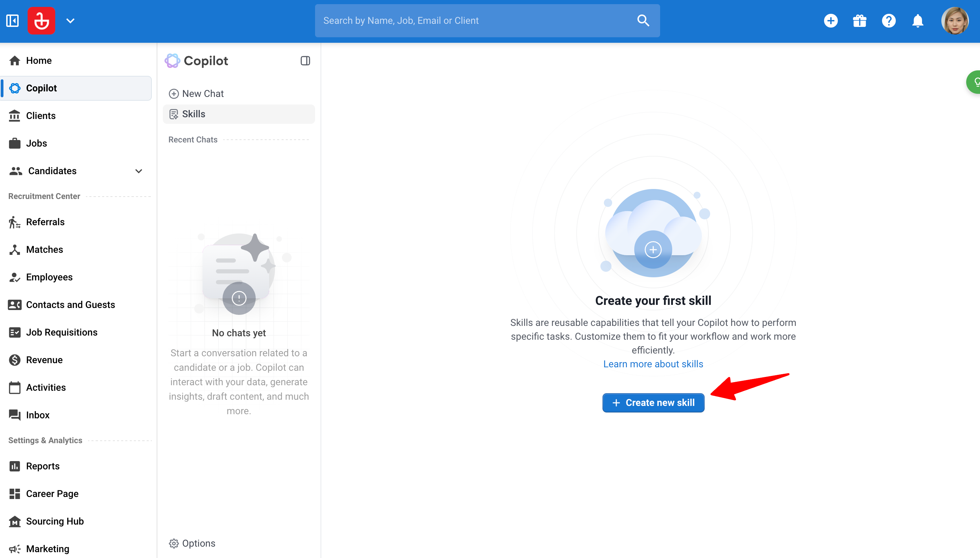The height and width of the screenshot is (558, 980).
Task: Open Sourcing Hub
Action: [77, 521]
